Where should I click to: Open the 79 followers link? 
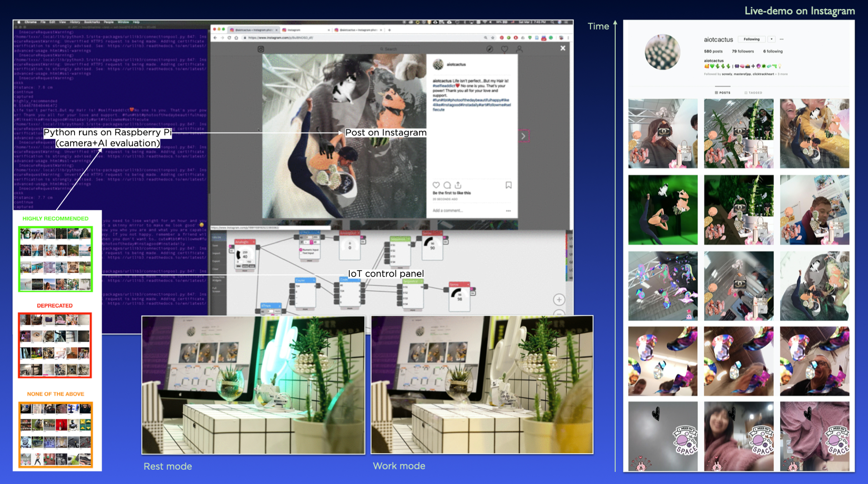click(743, 51)
